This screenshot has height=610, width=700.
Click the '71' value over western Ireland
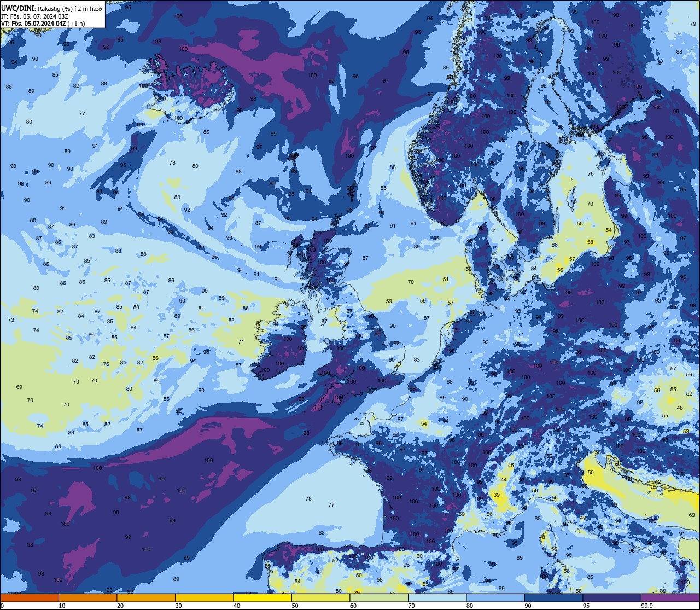click(x=241, y=342)
